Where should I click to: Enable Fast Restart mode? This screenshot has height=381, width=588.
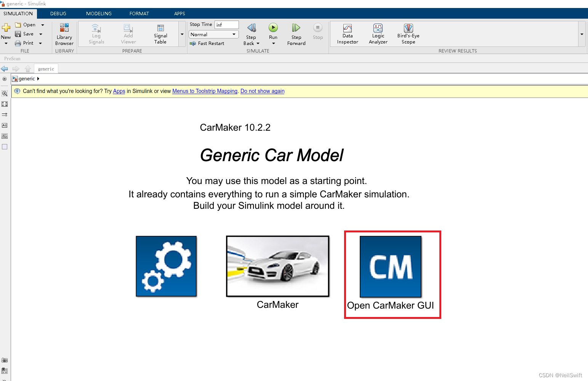[x=207, y=43]
